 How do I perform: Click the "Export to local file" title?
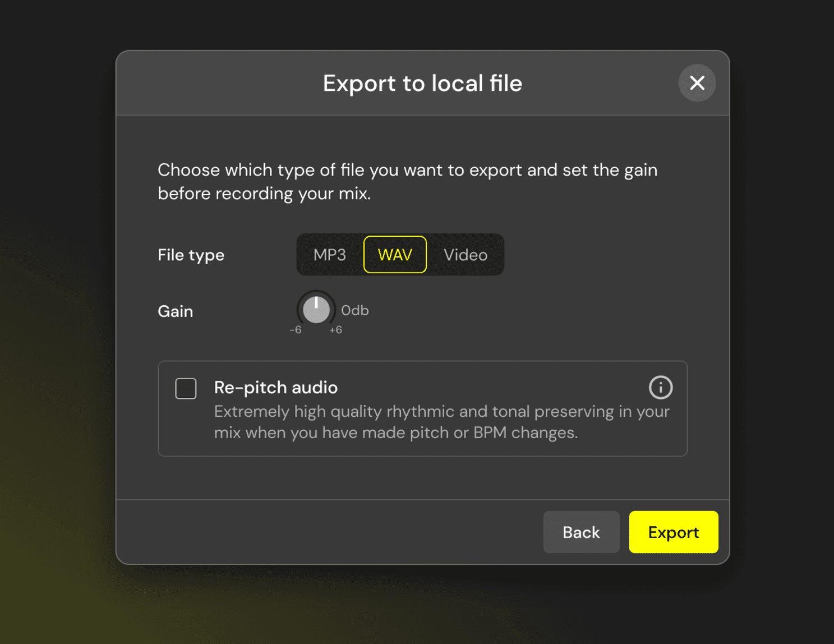[422, 83]
